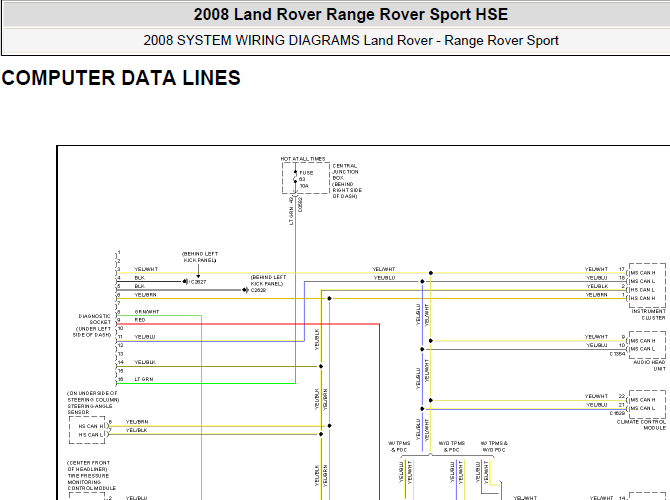Click 'BLK' wire label at pin 4
This screenshot has height=500, width=670.
(x=139, y=278)
